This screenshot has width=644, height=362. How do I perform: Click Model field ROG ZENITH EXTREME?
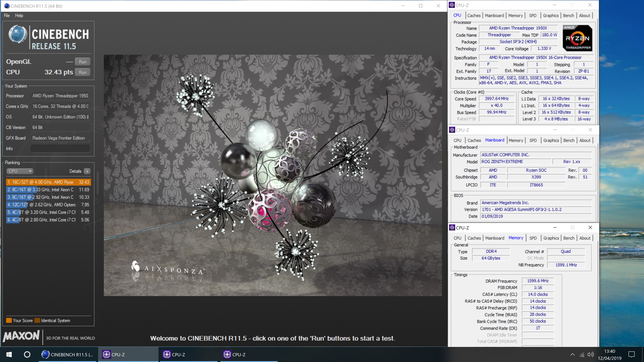516,162
